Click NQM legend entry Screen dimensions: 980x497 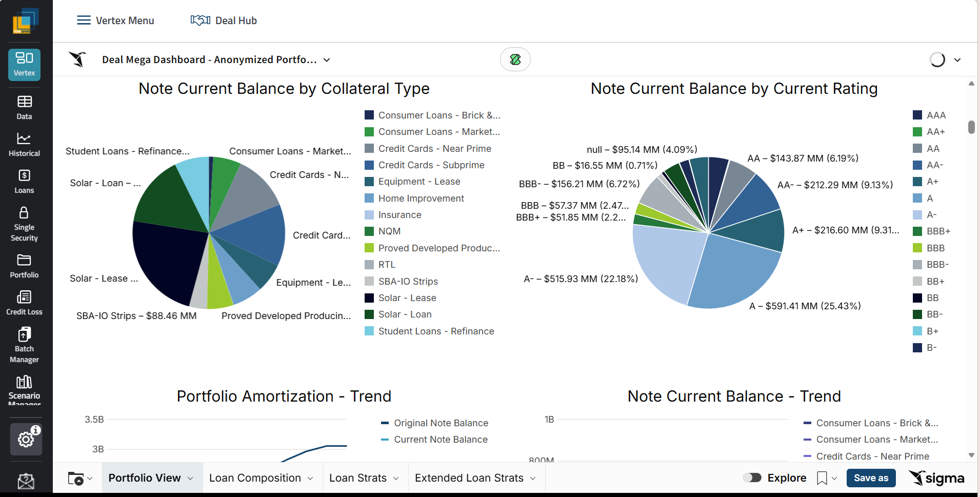tap(383, 231)
